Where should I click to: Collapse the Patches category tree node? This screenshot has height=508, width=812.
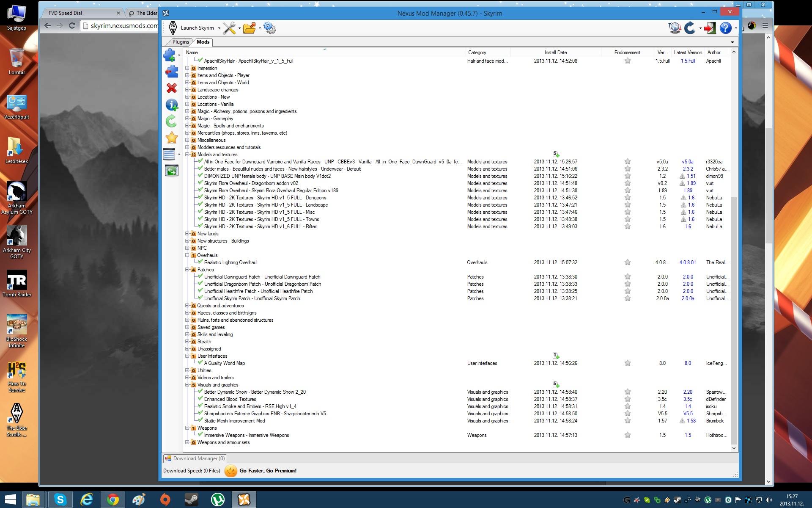click(x=187, y=270)
